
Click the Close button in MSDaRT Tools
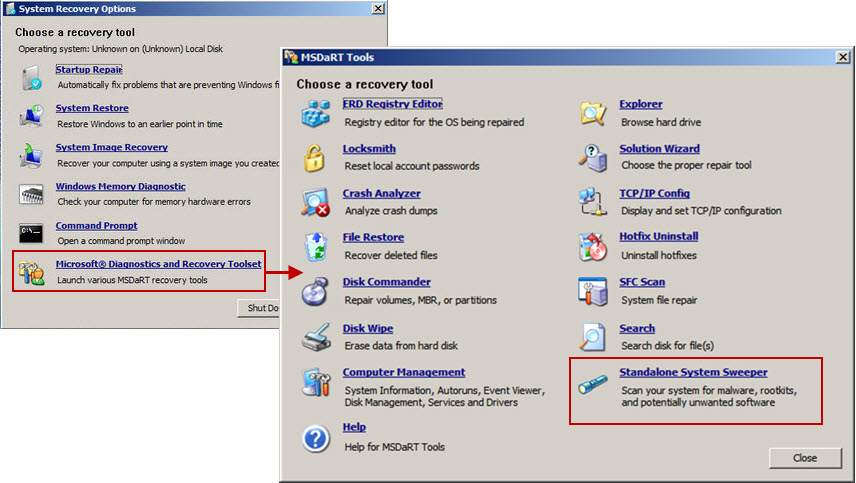click(805, 458)
